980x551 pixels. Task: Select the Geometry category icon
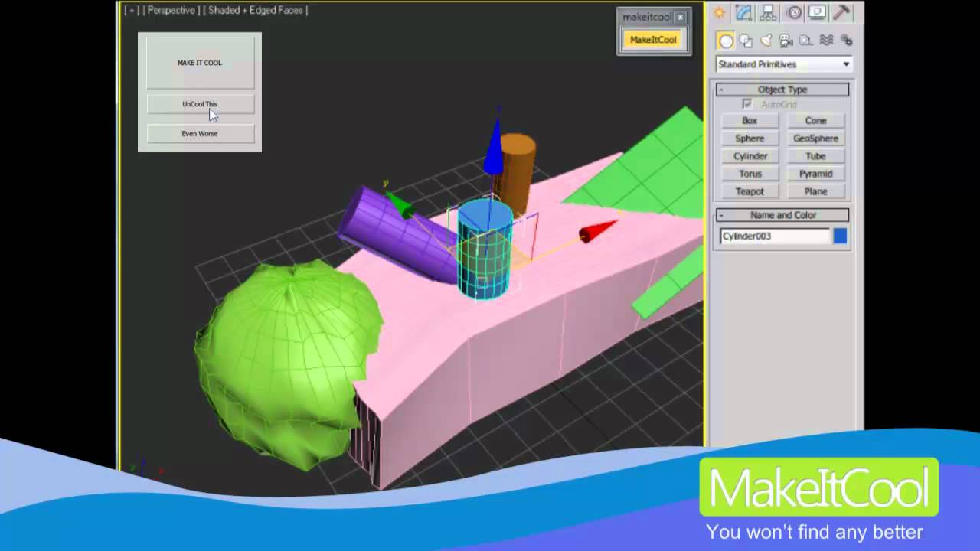tap(726, 41)
